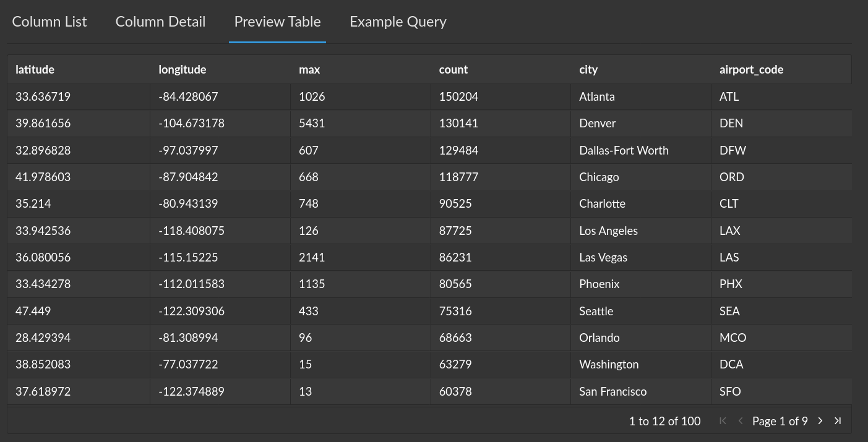This screenshot has width=868, height=442.
Task: Go to the next page of results
Action: 820,421
